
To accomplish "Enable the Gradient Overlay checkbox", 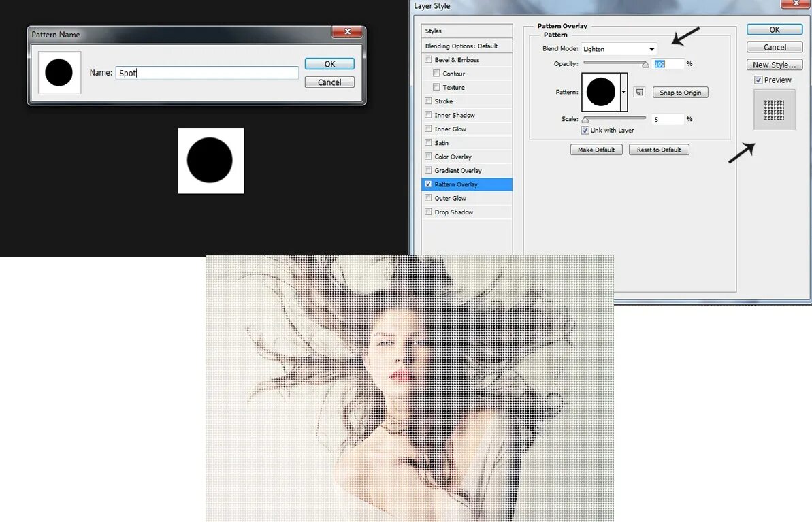I will coord(428,170).
